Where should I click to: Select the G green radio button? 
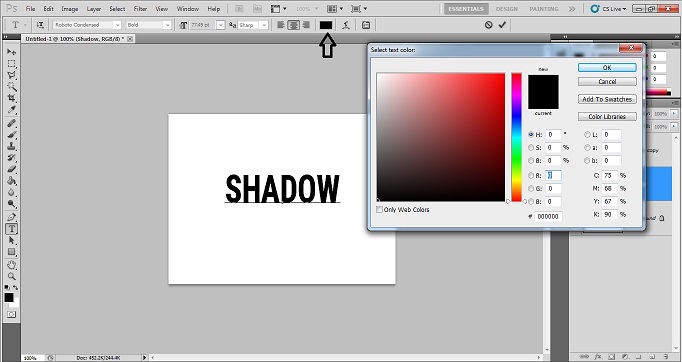[531, 188]
